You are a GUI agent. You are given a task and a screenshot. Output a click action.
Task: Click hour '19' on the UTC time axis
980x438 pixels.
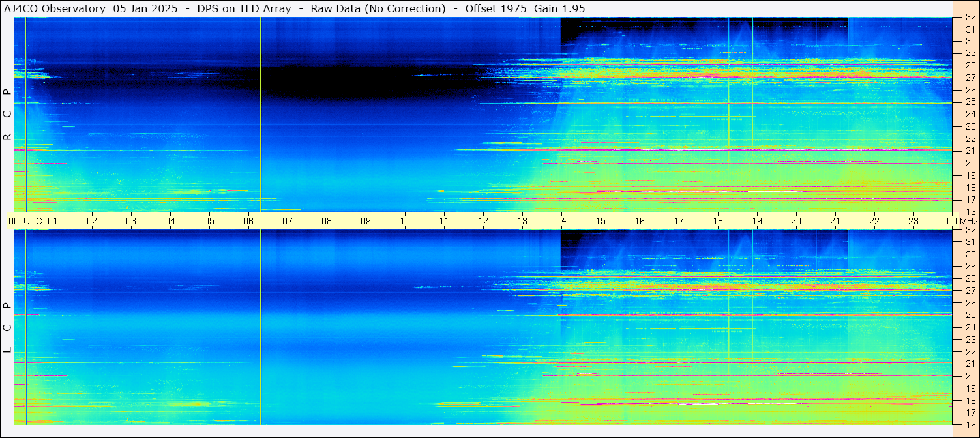click(757, 221)
